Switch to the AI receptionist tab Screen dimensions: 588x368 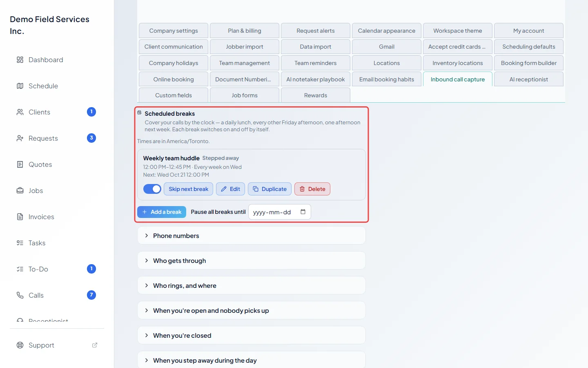click(529, 79)
